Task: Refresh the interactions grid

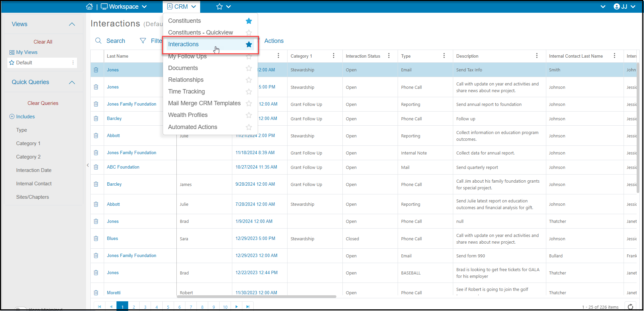Action: coord(630,307)
